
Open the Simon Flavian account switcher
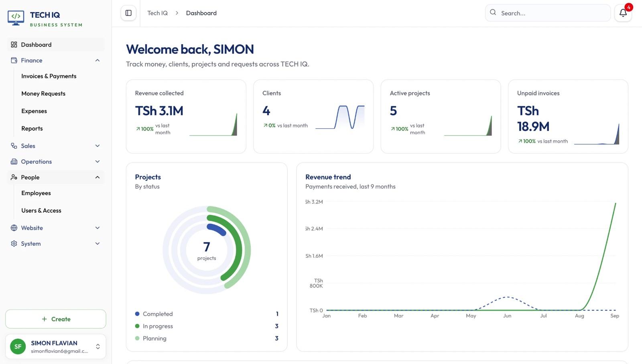click(x=56, y=346)
